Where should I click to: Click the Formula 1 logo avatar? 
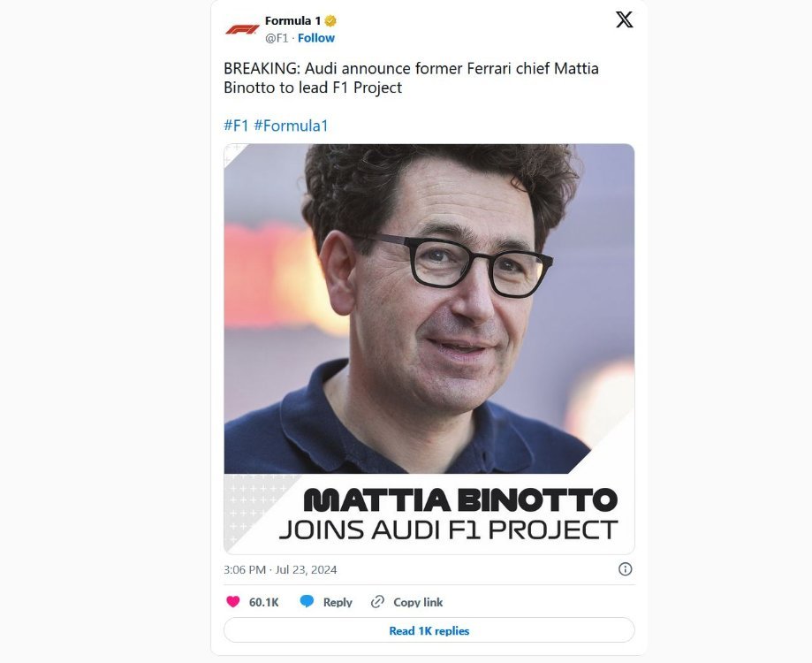click(242, 29)
